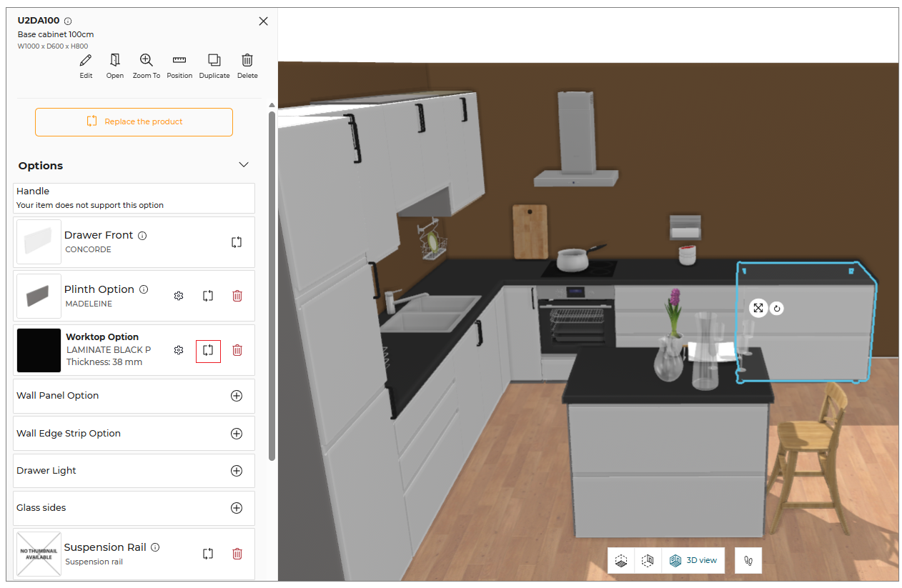Click the Replace the product button
This screenshot has width=902, height=588.
click(x=134, y=121)
